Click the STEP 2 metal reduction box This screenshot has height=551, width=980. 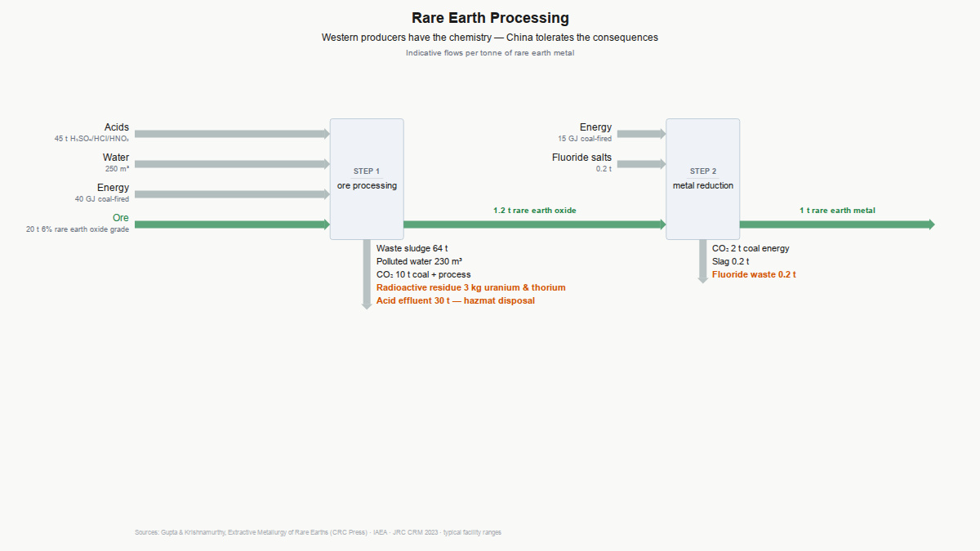pos(702,179)
